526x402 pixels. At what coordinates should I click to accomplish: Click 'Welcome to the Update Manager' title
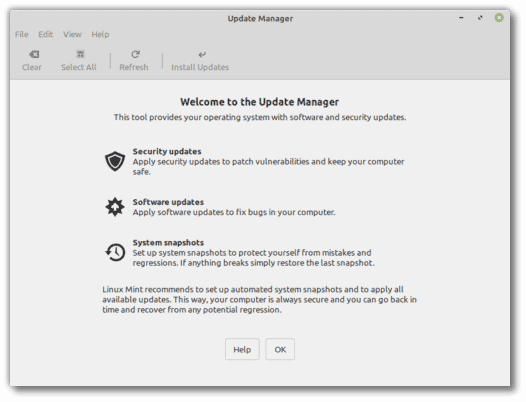tap(260, 102)
